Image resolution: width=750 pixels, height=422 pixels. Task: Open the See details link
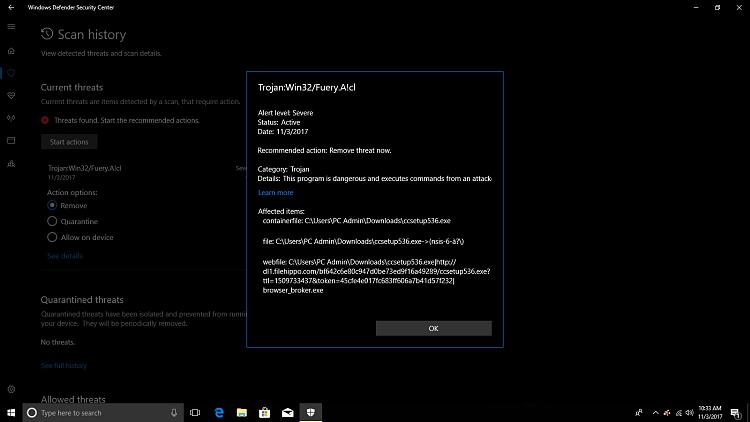65,256
